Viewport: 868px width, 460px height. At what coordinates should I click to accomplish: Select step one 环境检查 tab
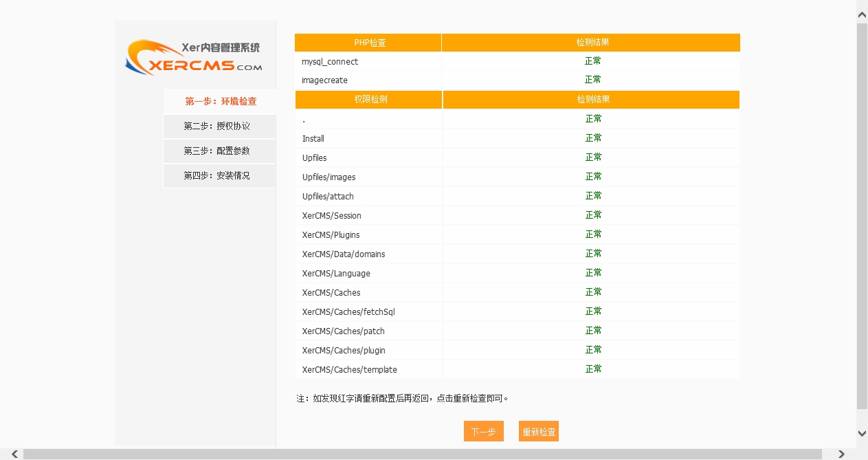click(x=220, y=101)
